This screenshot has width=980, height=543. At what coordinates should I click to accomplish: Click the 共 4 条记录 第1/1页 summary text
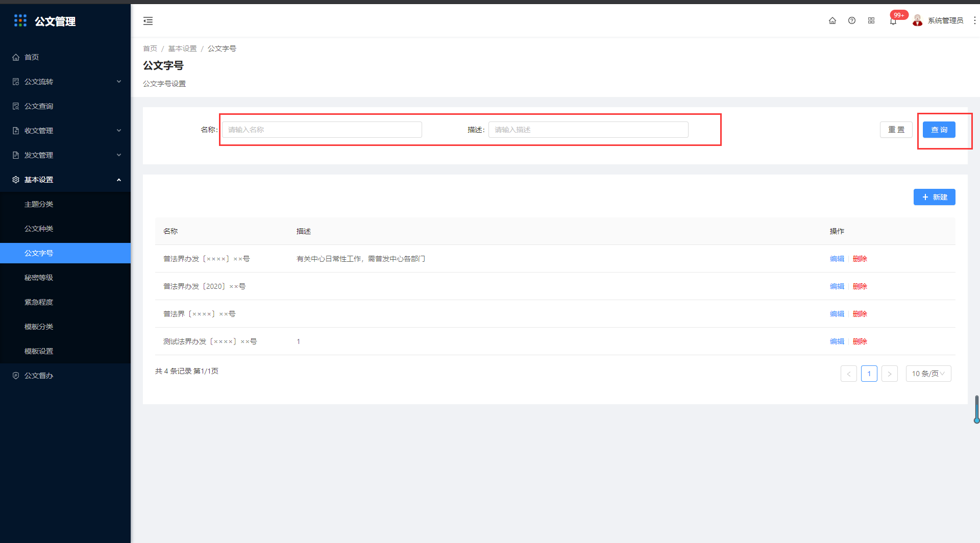tap(187, 371)
